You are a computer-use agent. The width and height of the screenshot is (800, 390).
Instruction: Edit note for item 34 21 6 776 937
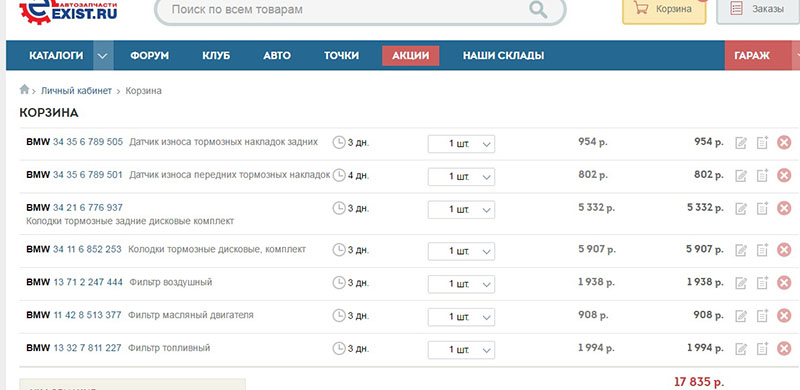[741, 208]
